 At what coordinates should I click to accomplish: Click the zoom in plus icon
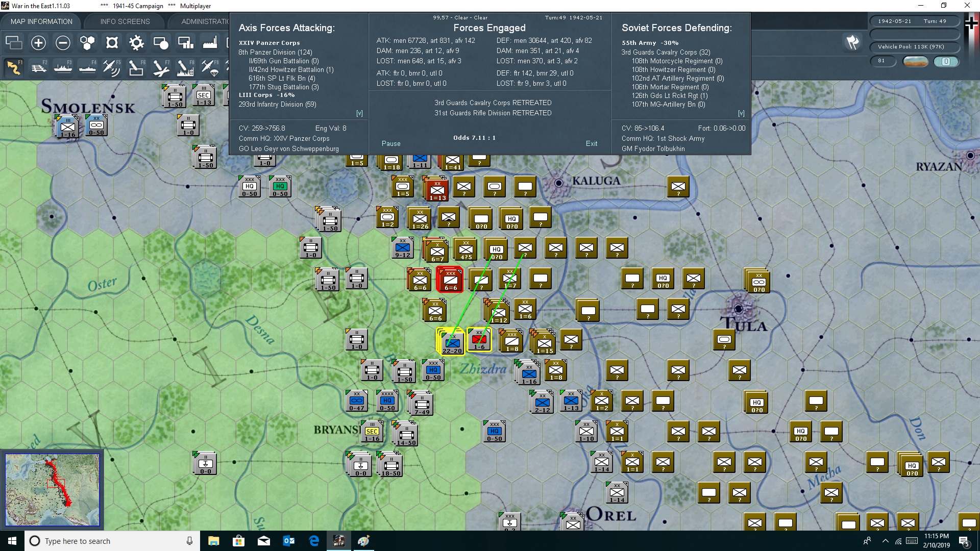[x=38, y=43]
